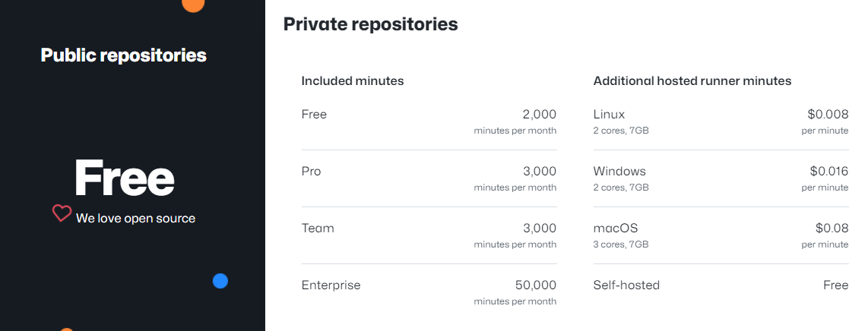
Task: Click the We love open source text
Action: pyautogui.click(x=135, y=219)
